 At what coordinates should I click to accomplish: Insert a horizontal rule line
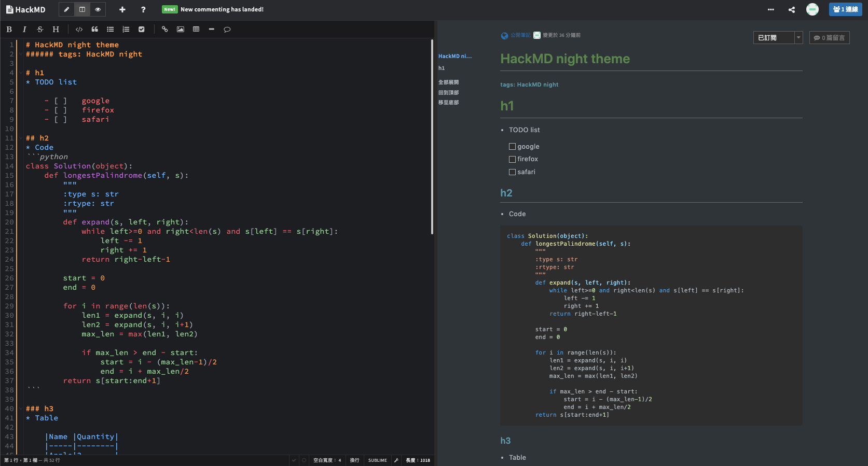(211, 30)
